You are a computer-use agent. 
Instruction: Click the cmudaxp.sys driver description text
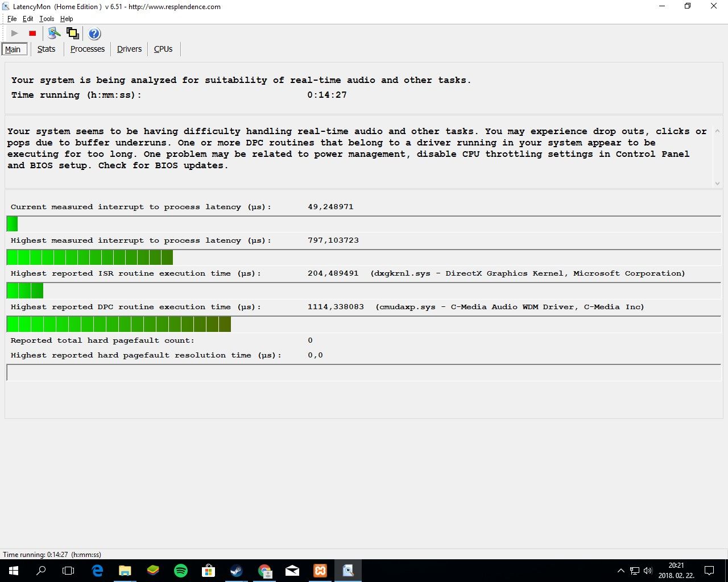(510, 307)
